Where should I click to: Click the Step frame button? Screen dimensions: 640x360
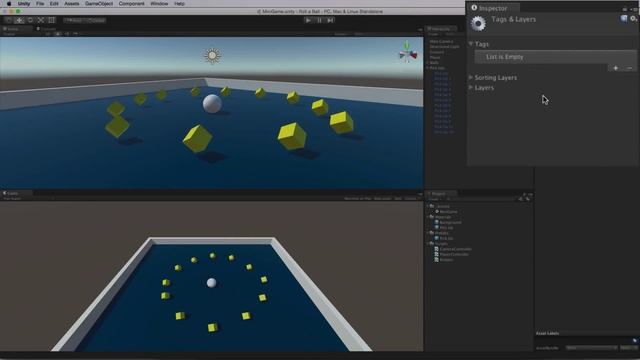[330, 20]
